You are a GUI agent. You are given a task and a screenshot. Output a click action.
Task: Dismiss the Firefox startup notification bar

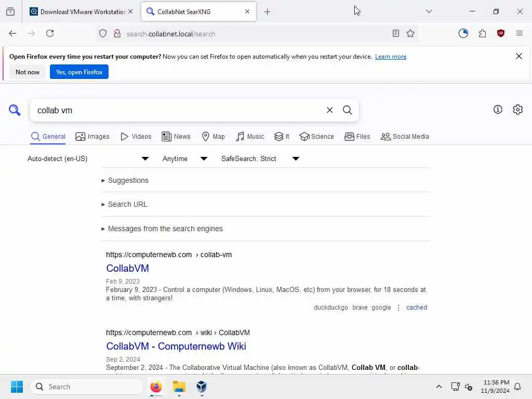pyautogui.click(x=519, y=56)
